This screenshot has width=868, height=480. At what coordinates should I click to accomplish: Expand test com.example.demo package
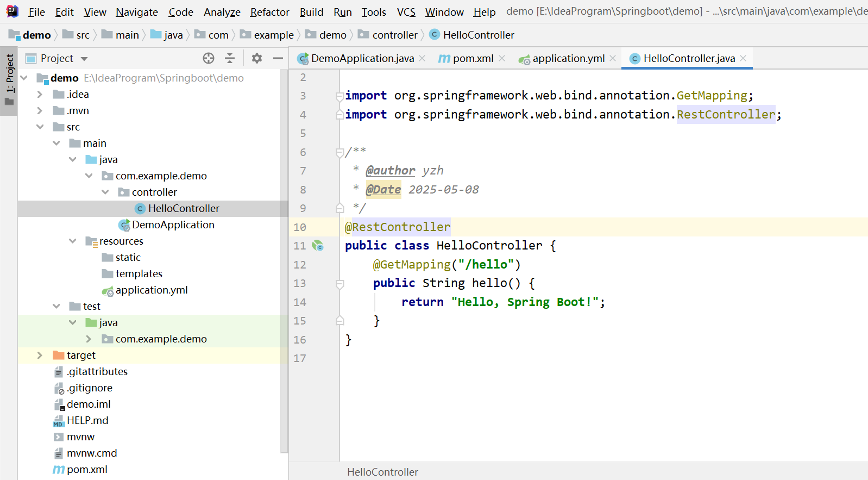click(89, 339)
